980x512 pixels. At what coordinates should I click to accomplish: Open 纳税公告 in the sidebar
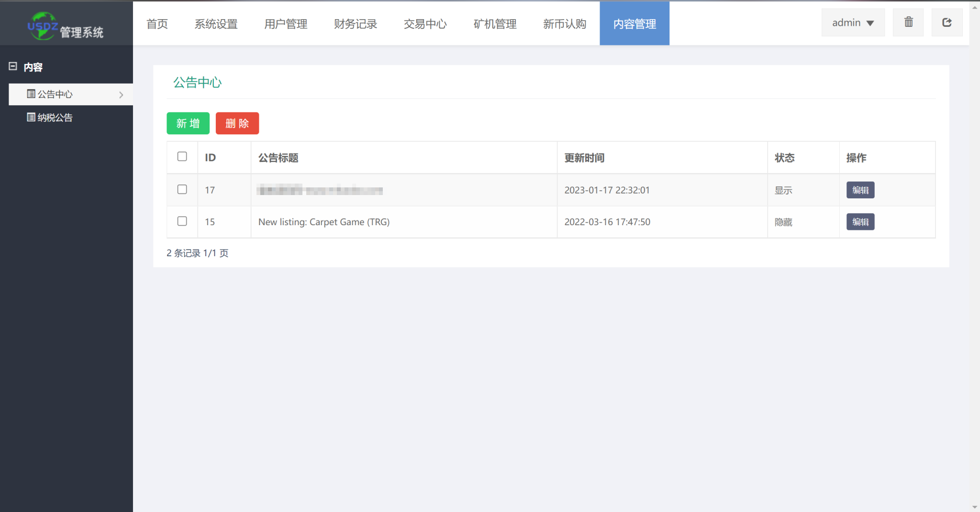point(55,118)
